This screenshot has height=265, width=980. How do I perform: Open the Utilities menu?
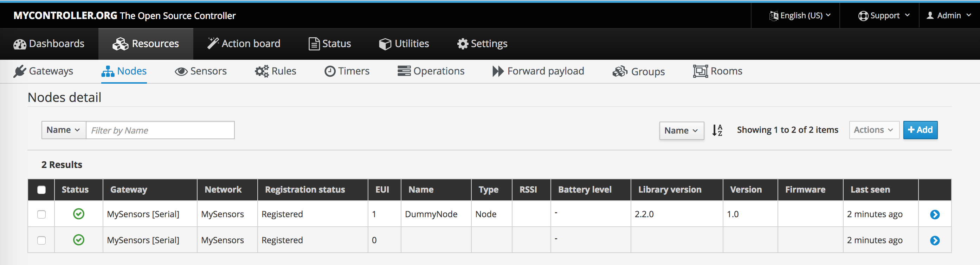coord(404,44)
